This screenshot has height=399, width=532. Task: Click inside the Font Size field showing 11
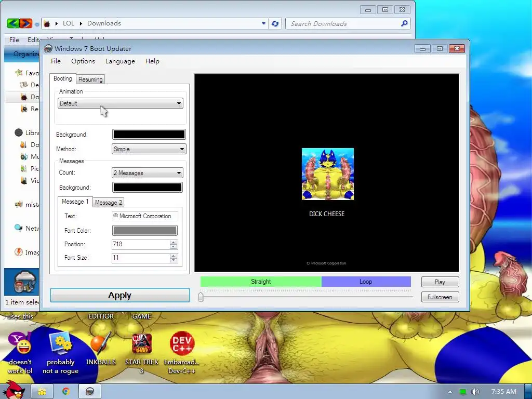tap(140, 258)
